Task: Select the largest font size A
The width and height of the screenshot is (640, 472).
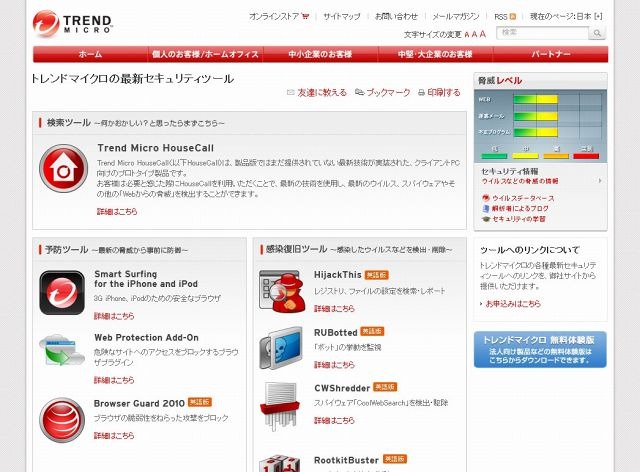Action: [x=483, y=34]
